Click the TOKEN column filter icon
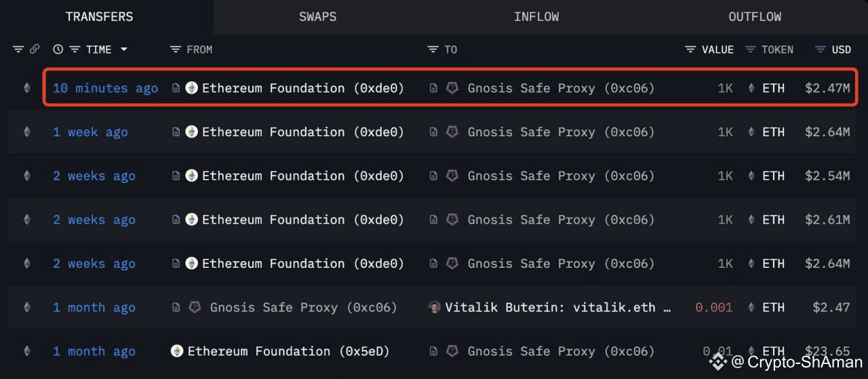This screenshot has height=379, width=868. click(x=751, y=49)
